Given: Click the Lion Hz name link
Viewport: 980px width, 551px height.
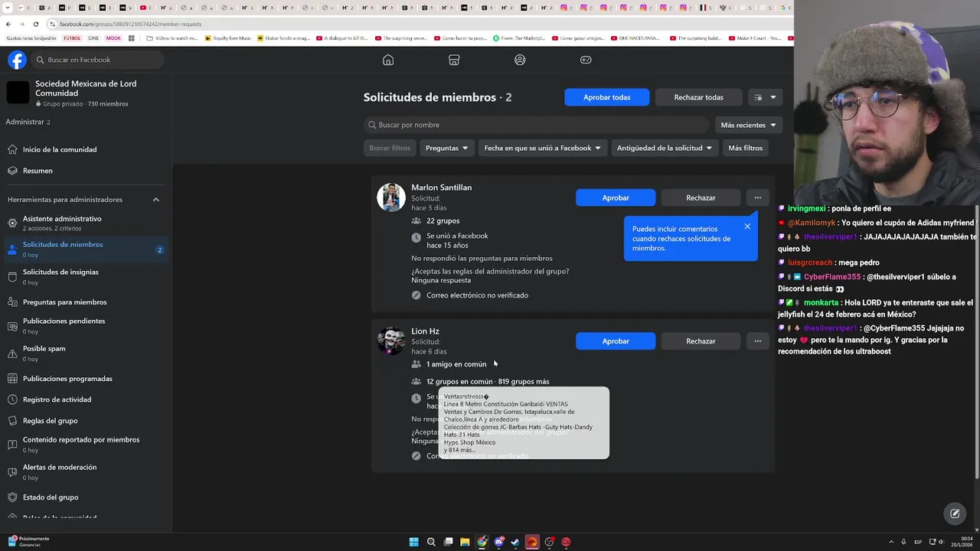Looking at the screenshot, I should pos(425,331).
